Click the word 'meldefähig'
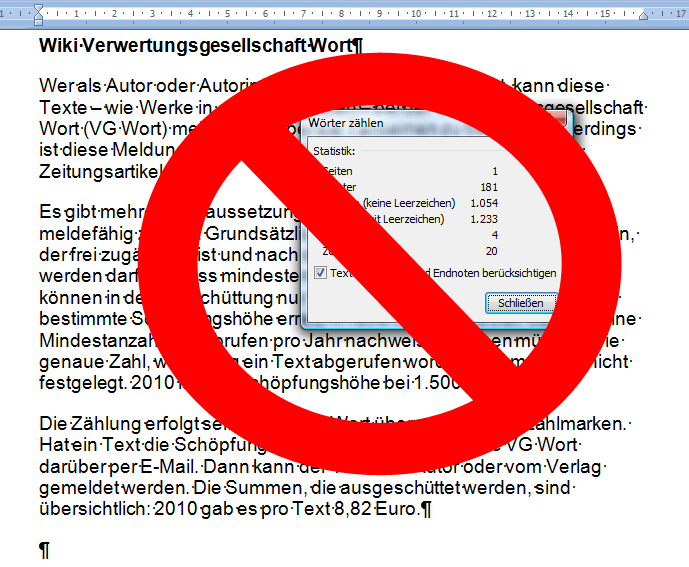 pyautogui.click(x=86, y=234)
